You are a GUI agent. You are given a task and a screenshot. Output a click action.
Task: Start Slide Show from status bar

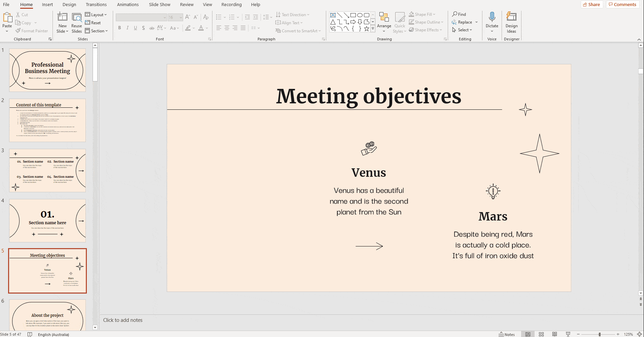pos(568,334)
